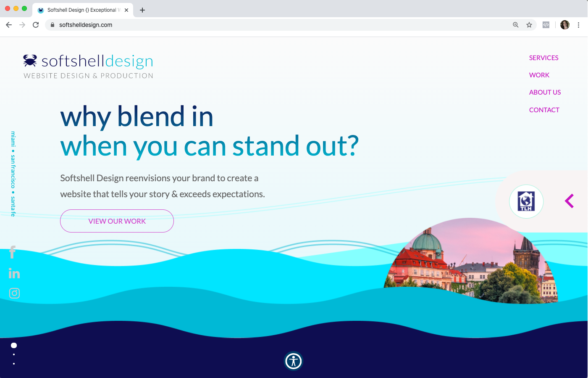
Task: Click the zoom magnifier icon in address bar
Action: coord(516,25)
